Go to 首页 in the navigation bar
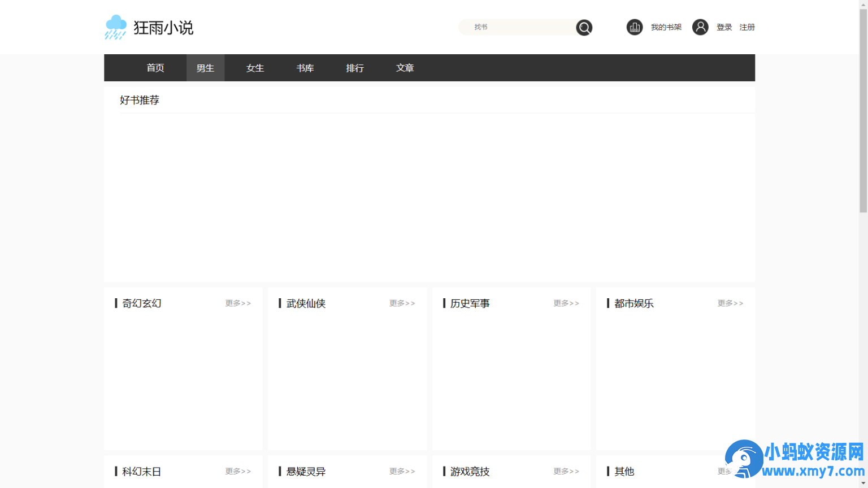Image resolution: width=868 pixels, height=488 pixels. [155, 68]
